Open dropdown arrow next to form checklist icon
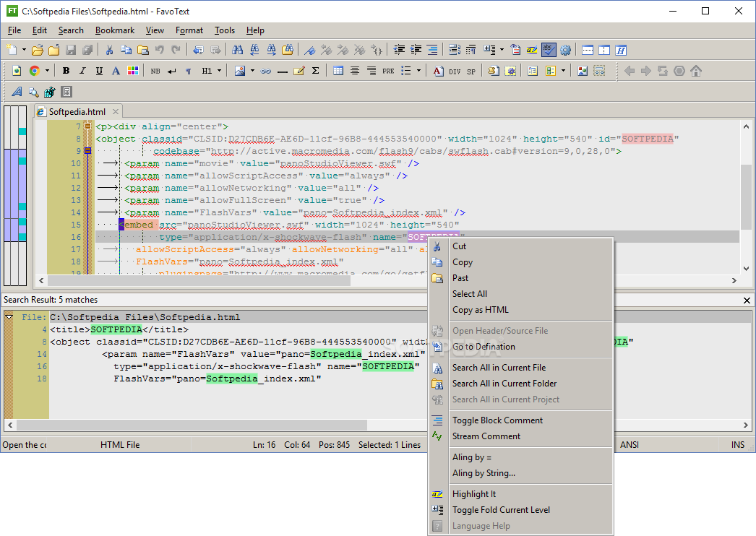Screen dimensions: 756x536 click(562, 71)
